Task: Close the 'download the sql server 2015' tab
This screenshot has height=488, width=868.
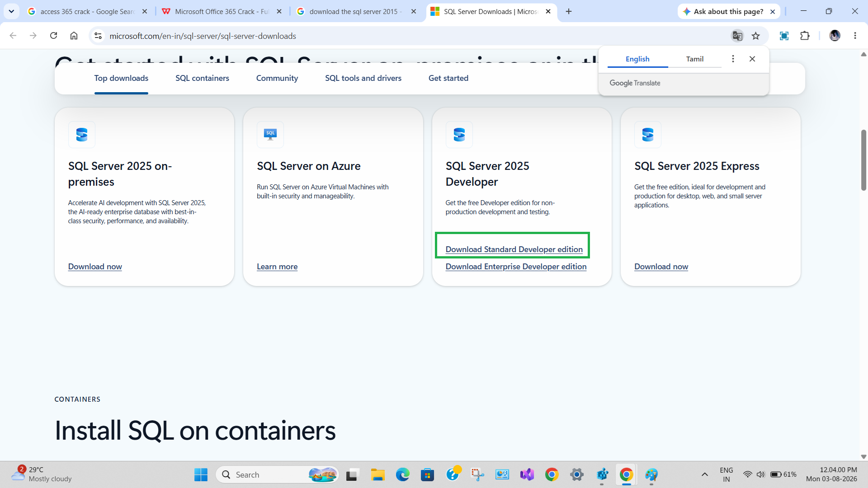Action: pos(414,11)
